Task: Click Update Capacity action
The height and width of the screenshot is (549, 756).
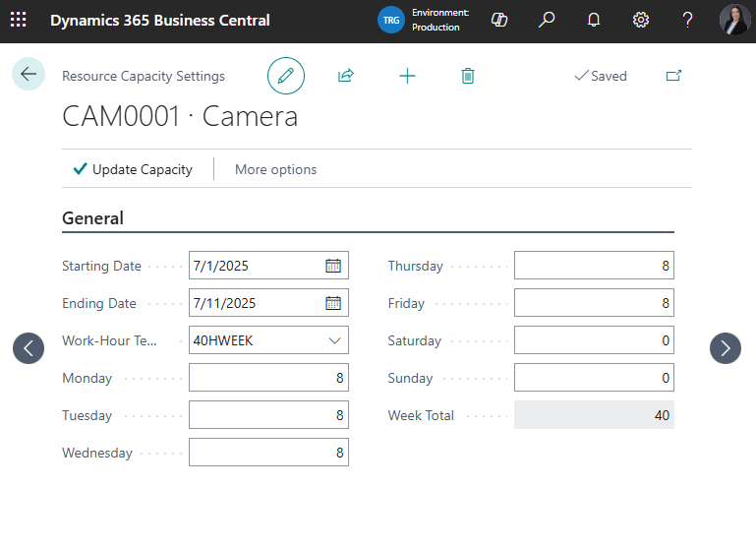Action: tap(133, 169)
